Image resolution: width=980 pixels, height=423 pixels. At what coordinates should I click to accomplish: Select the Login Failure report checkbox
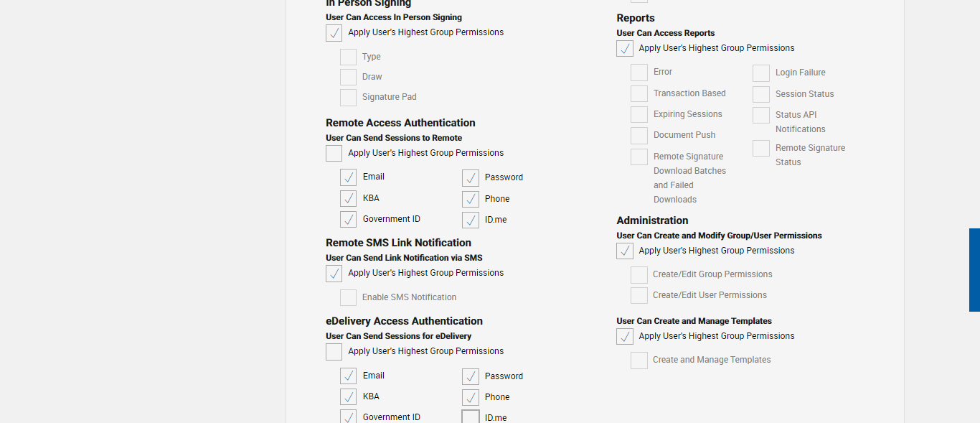click(761, 73)
